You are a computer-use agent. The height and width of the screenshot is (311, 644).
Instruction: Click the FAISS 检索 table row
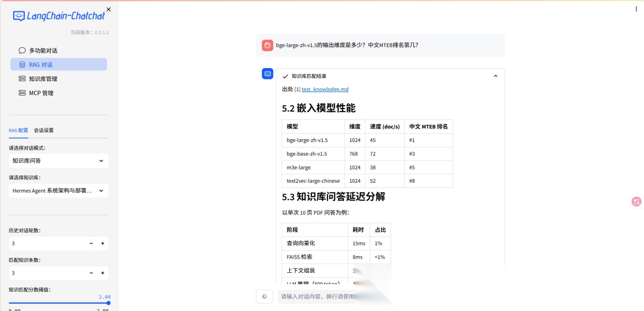point(336,257)
